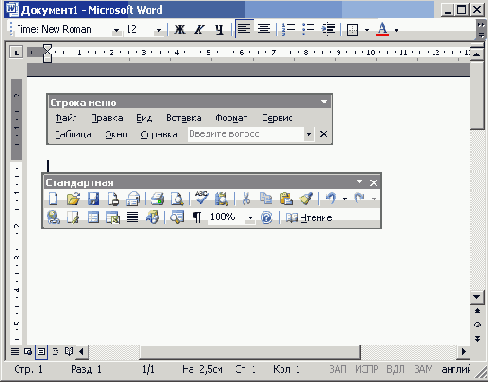Run the ABC spelling check
Viewport: 488px width, 382px height.
click(x=201, y=198)
